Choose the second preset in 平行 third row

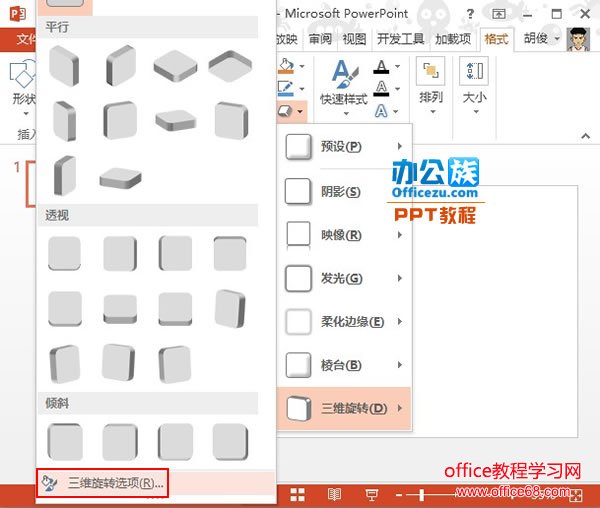coord(120,178)
